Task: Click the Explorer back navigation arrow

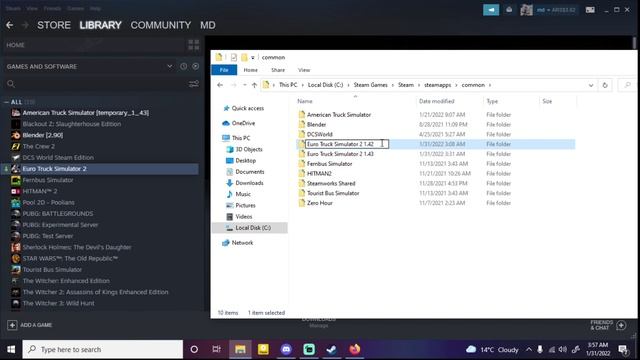Action: (x=220, y=85)
